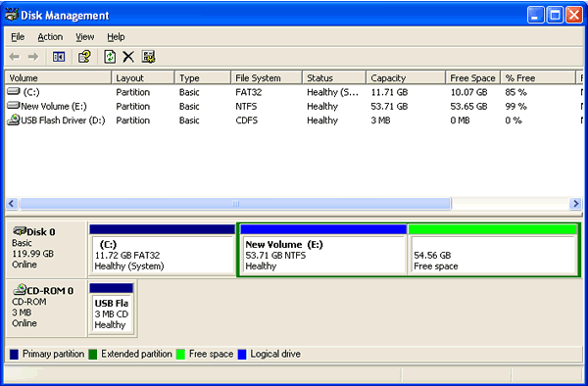Image resolution: width=588 pixels, height=386 pixels.
Task: Sort by the Layout column header
Action: point(143,78)
